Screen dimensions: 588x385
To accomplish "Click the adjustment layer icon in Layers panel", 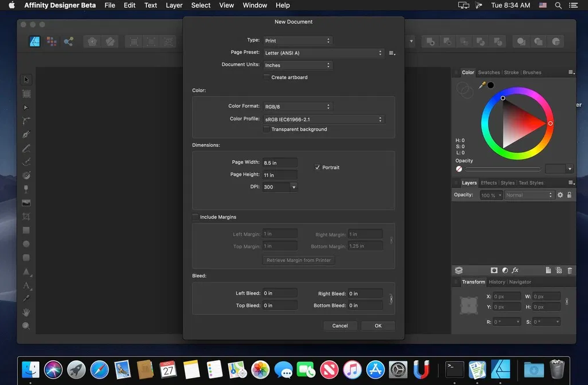I will [x=504, y=270].
